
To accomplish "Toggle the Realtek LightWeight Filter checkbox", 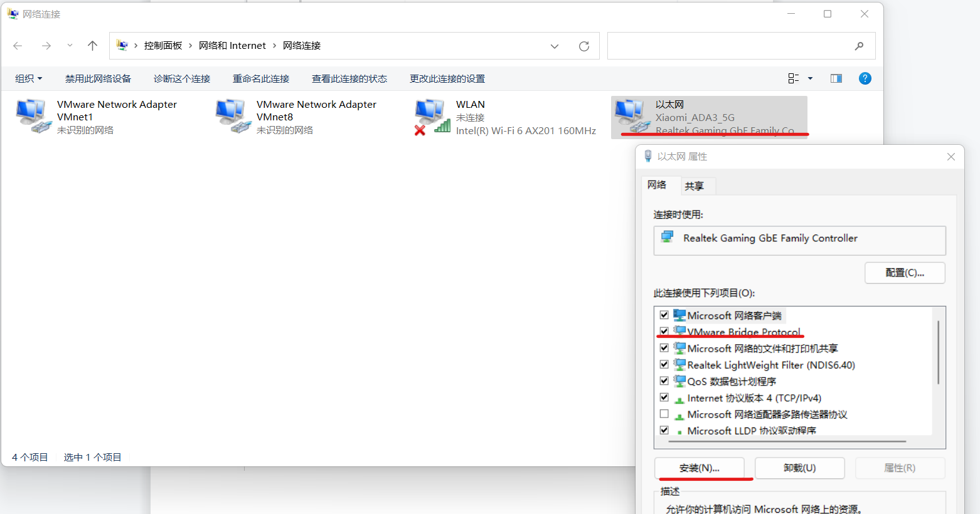I will (664, 365).
